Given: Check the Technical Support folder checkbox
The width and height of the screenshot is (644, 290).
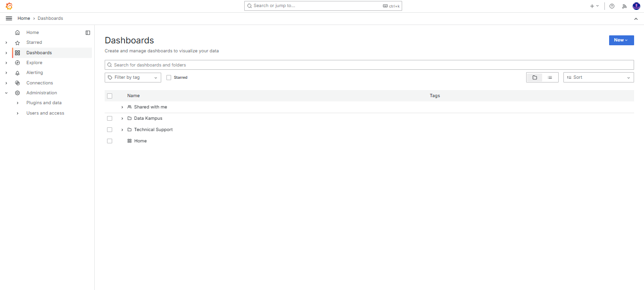Looking at the screenshot, I should (109, 130).
